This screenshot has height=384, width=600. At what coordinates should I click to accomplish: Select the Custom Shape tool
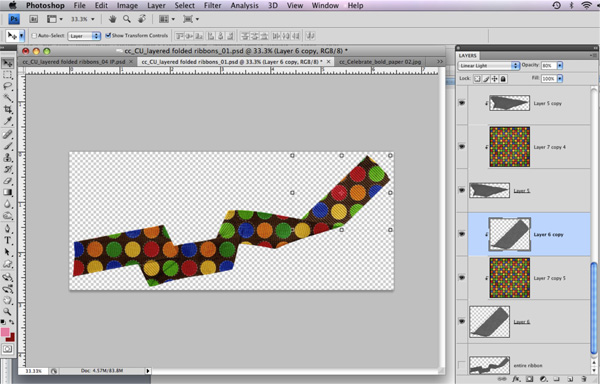(8, 264)
